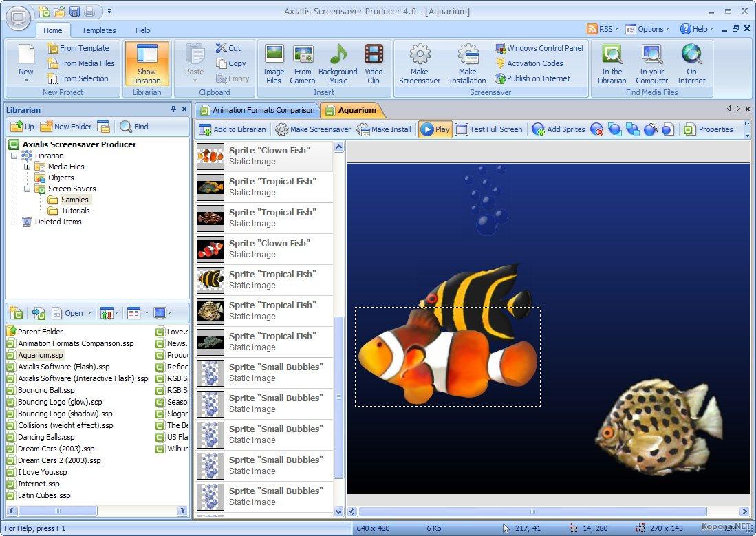Select first Small Bubbles sprite row

pos(264,373)
